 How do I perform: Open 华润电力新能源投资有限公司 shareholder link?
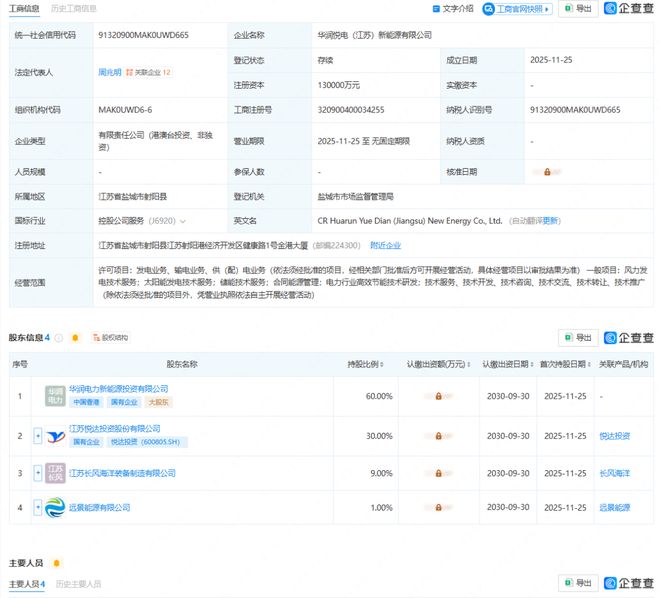pyautogui.click(x=118, y=388)
